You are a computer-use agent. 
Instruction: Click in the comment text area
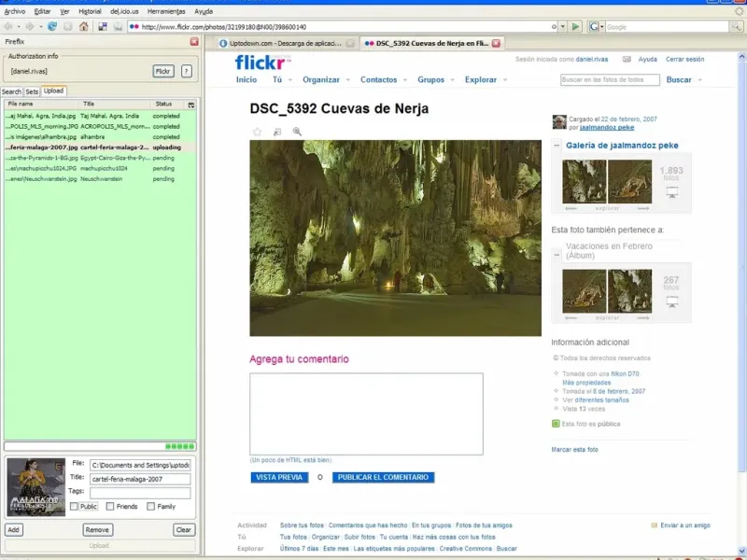click(x=366, y=413)
